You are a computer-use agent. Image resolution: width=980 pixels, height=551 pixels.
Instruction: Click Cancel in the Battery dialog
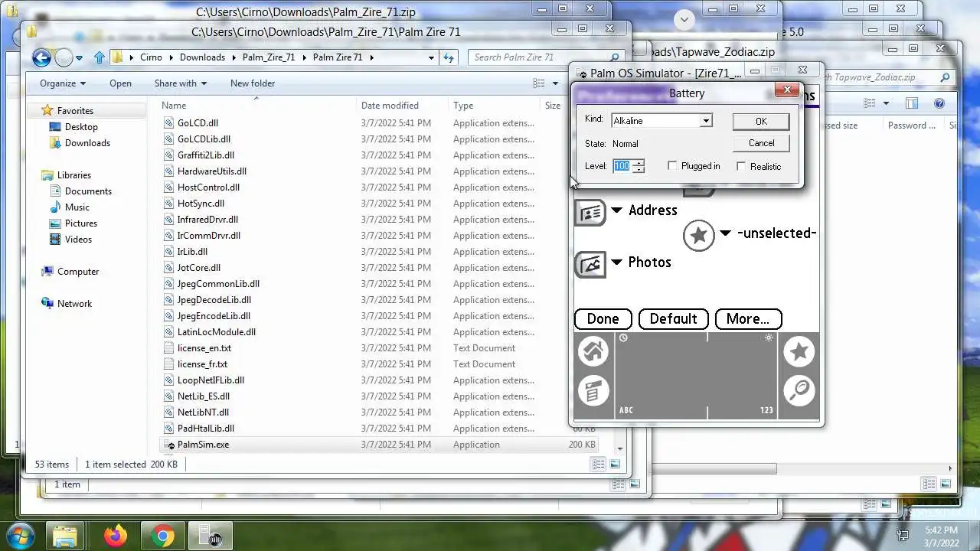[x=761, y=143]
